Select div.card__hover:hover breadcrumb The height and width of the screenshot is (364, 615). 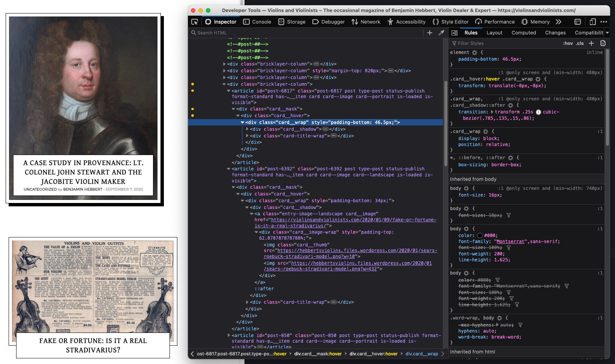point(373,354)
